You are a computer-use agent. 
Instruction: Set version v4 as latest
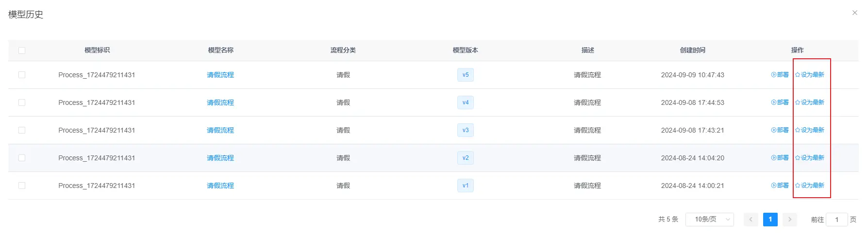(809, 102)
